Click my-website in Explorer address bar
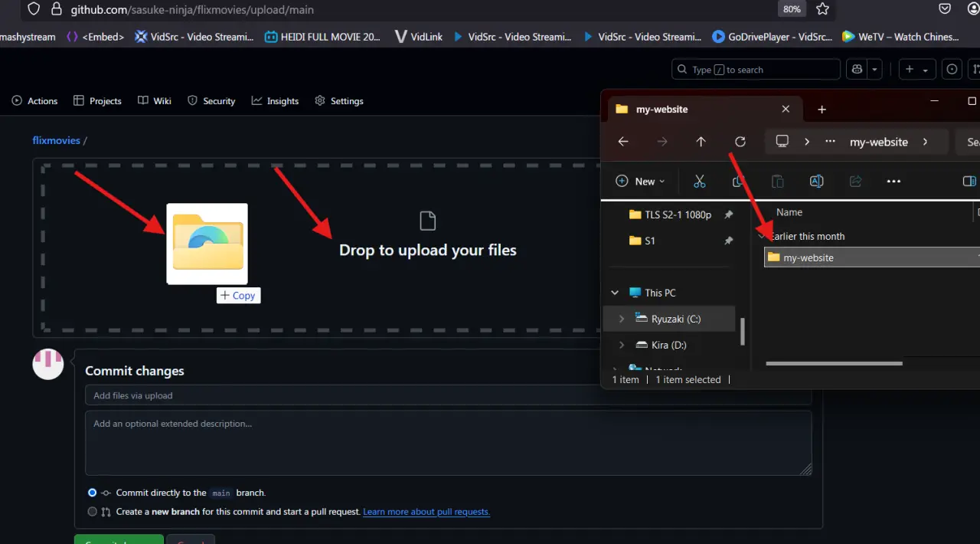This screenshot has height=544, width=980. [x=879, y=142]
